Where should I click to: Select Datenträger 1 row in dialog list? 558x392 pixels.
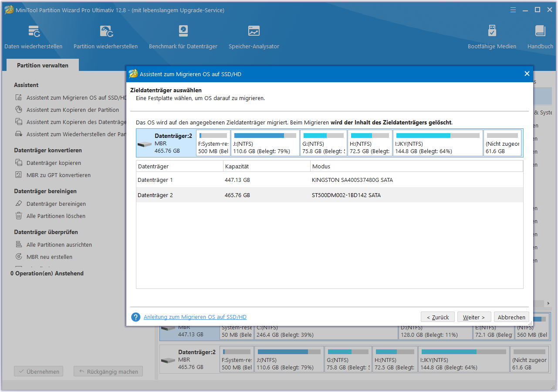click(x=329, y=180)
